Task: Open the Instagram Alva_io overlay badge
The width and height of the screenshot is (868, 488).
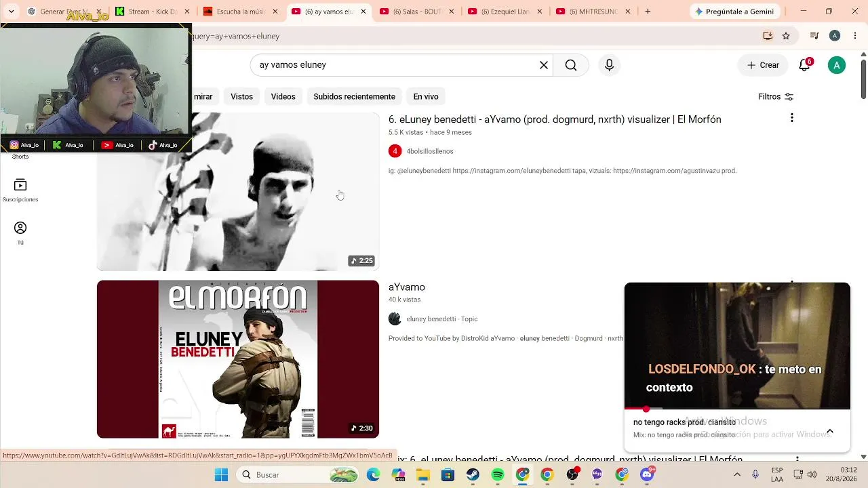Action: coord(24,145)
